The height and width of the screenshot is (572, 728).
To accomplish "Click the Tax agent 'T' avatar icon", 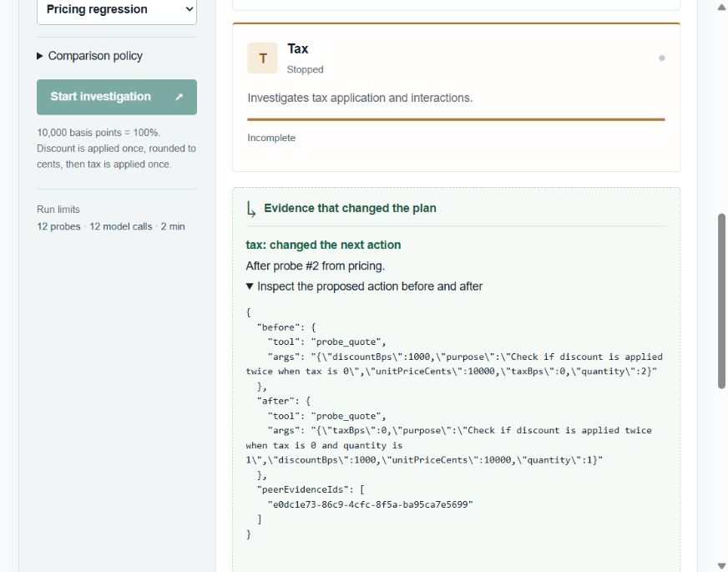I will pos(262,58).
